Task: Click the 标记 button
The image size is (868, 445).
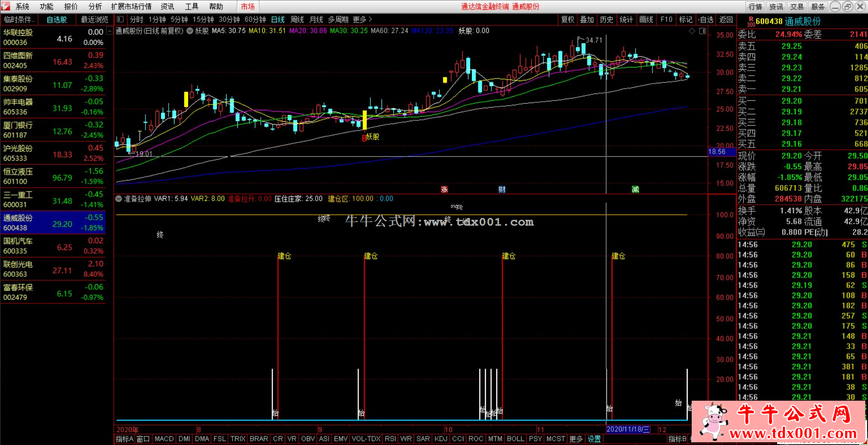Action: [686, 19]
